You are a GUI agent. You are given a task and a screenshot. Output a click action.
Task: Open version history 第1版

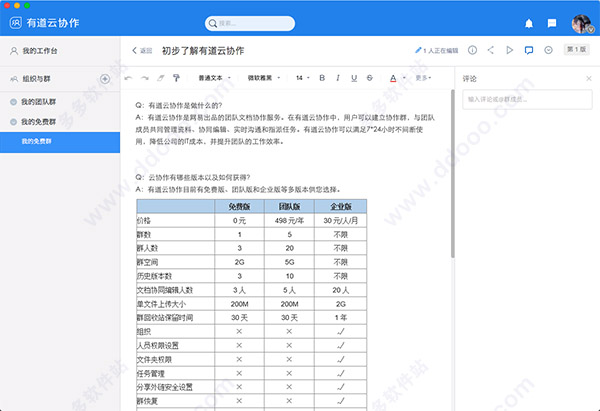[x=576, y=49]
